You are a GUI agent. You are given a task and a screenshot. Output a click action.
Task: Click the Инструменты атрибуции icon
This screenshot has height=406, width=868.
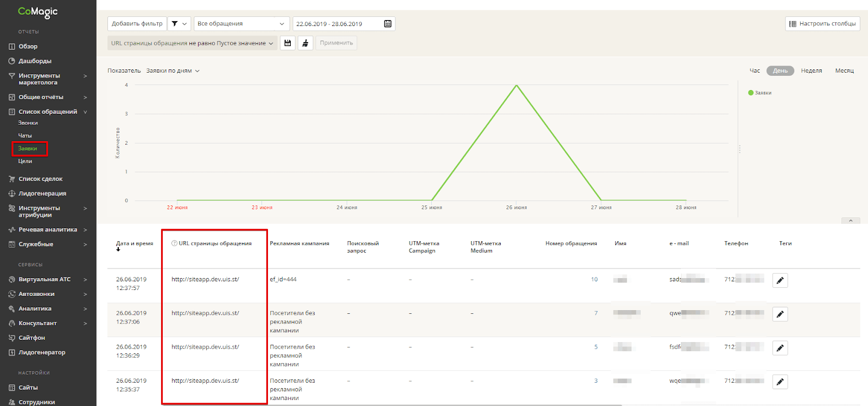point(11,208)
